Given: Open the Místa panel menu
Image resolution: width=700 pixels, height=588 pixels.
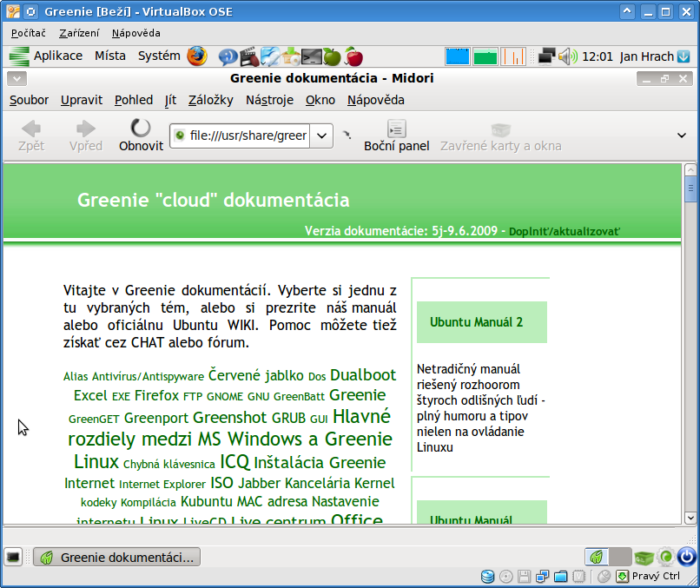Looking at the screenshot, I should point(110,56).
